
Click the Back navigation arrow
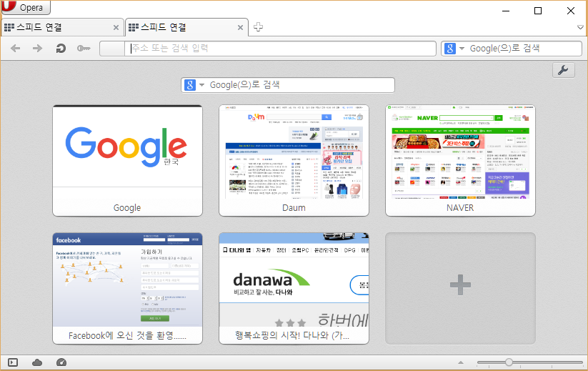point(16,49)
